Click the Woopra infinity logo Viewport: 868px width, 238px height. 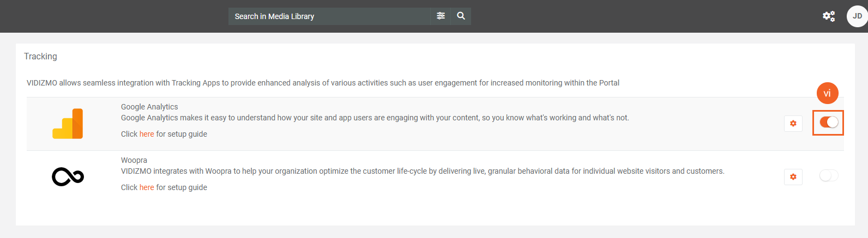[x=68, y=177]
